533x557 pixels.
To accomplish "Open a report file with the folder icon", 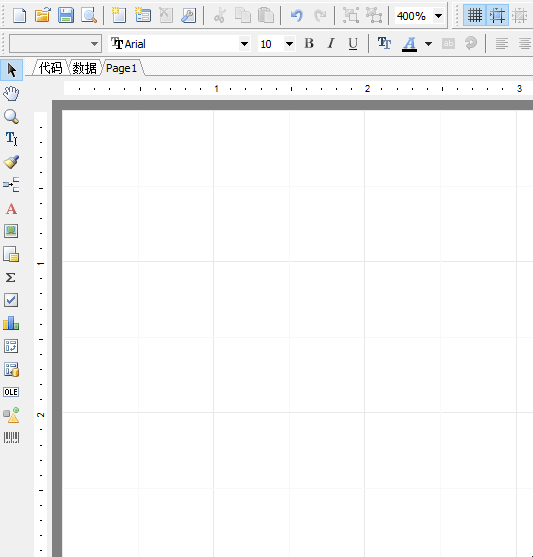I will coord(43,16).
